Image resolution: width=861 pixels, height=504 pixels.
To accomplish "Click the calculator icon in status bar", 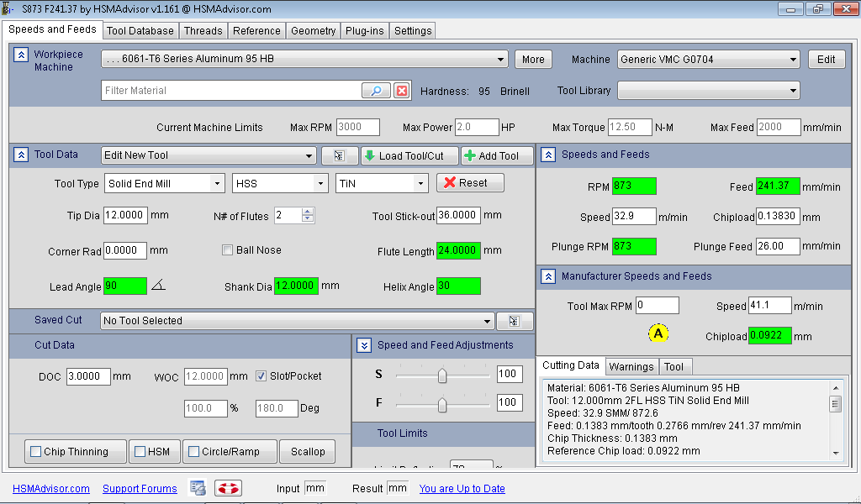I will tap(198, 488).
